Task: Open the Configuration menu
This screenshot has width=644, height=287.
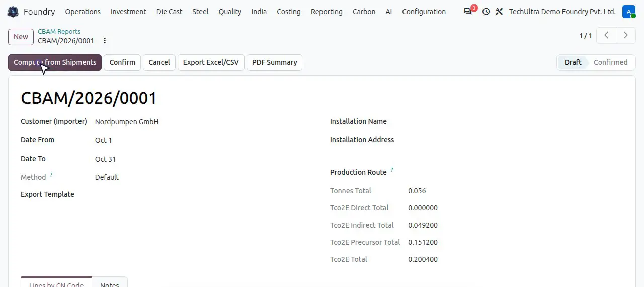Action: 424,12
